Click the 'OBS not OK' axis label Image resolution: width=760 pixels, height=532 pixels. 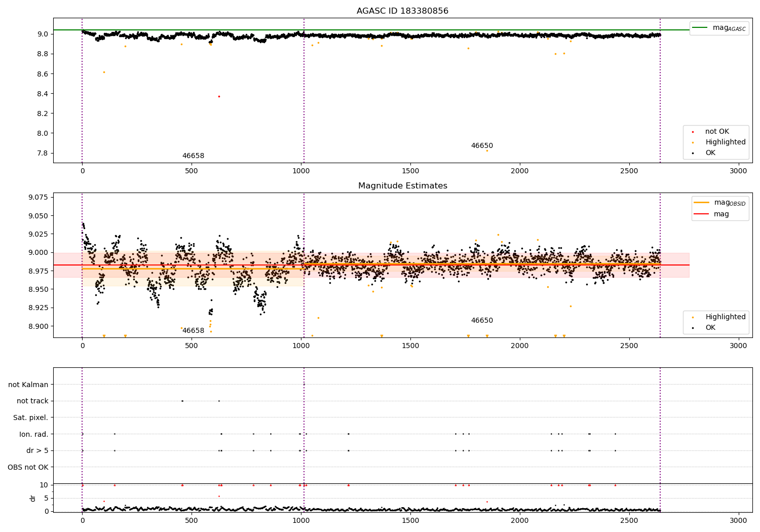pos(28,468)
